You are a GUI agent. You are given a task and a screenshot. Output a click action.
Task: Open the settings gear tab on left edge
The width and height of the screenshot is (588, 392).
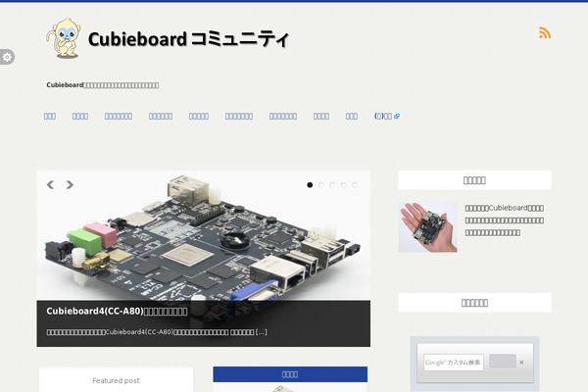[7, 57]
